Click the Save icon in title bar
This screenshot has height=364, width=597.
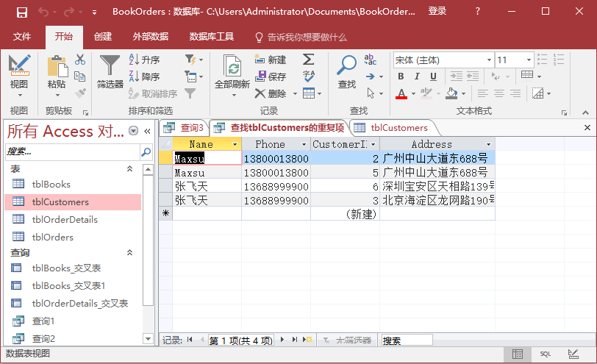21,12
